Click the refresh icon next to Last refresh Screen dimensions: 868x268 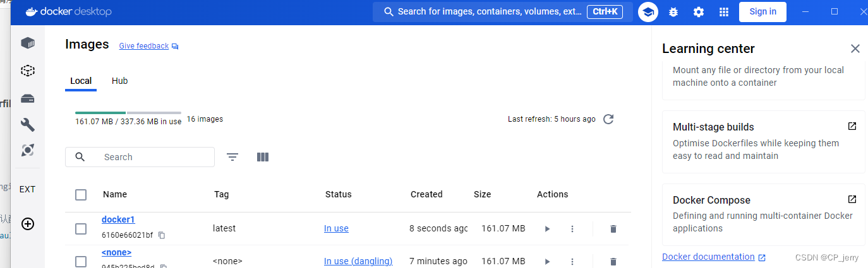tap(608, 119)
